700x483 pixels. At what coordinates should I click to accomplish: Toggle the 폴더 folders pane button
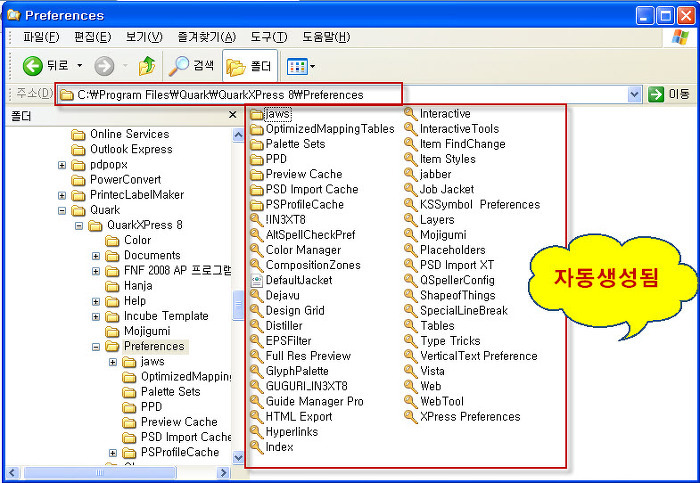249,67
